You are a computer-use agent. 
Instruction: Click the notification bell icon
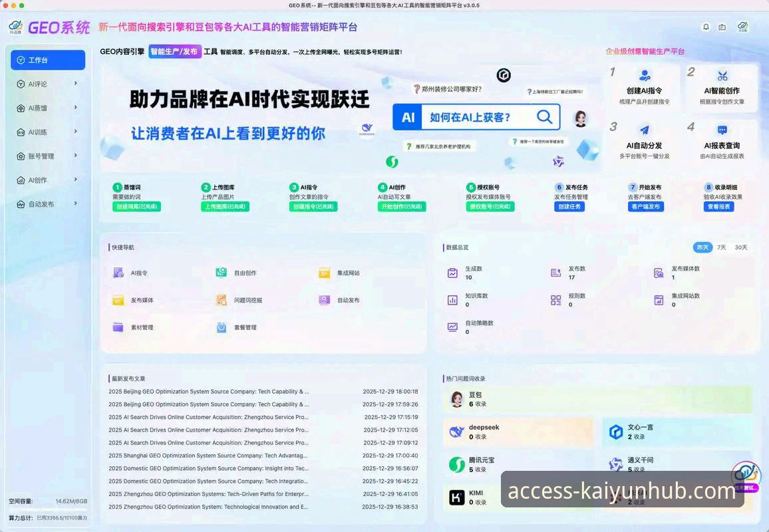tap(705, 27)
